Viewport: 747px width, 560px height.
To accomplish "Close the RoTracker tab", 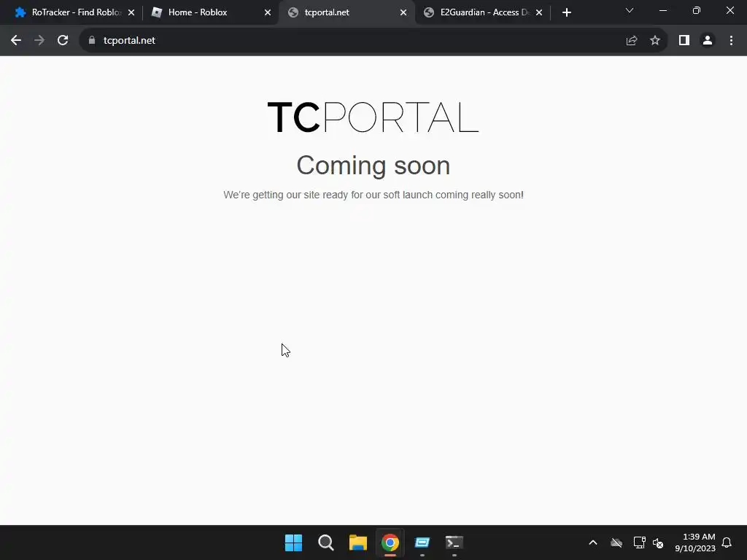I will point(131,13).
